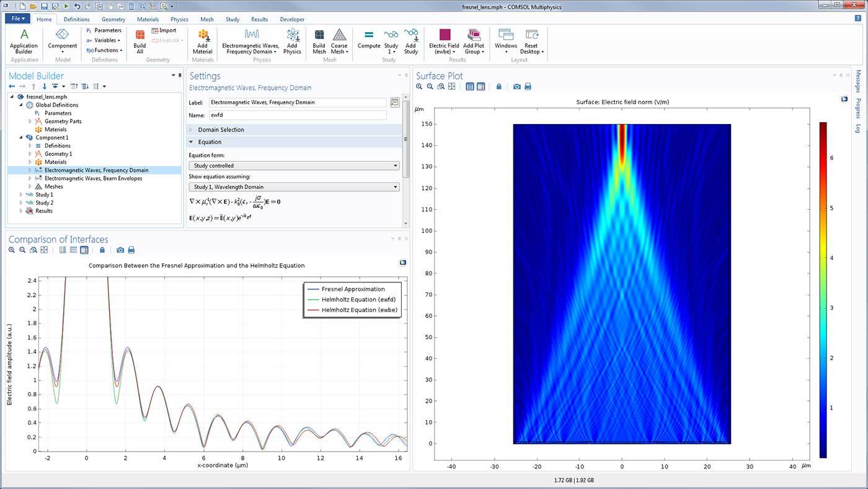Print the Comparison of Interfaces plot
The height and width of the screenshot is (489, 868).
point(131,249)
